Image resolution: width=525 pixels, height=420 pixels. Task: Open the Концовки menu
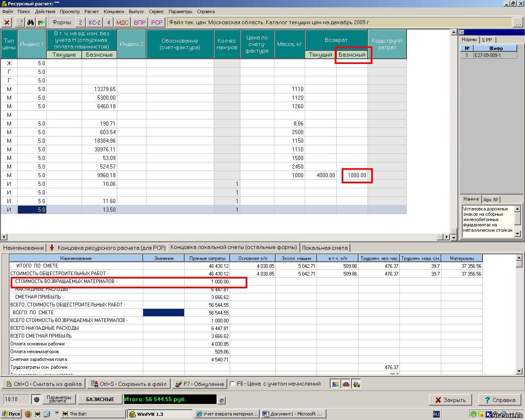(x=114, y=11)
